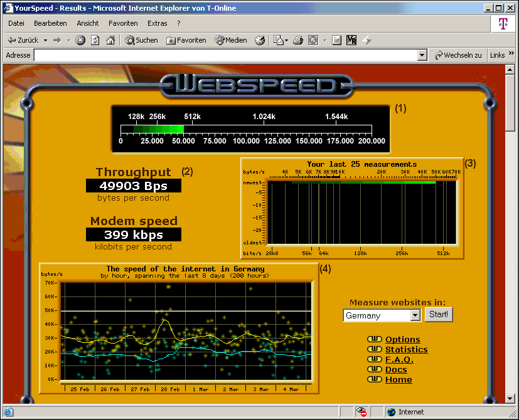Show browsing history with the History icon
The height and width of the screenshot is (420, 519).
coord(260,40)
